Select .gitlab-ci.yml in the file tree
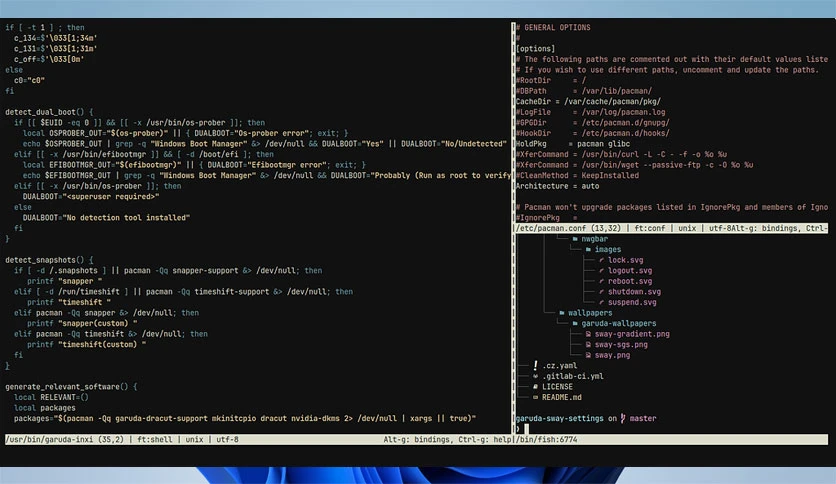 573,376
